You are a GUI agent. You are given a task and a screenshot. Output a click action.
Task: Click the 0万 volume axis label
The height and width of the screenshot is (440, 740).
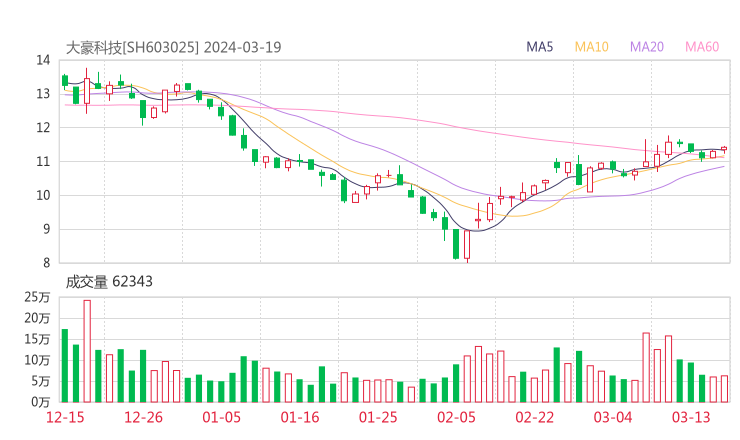(x=41, y=402)
